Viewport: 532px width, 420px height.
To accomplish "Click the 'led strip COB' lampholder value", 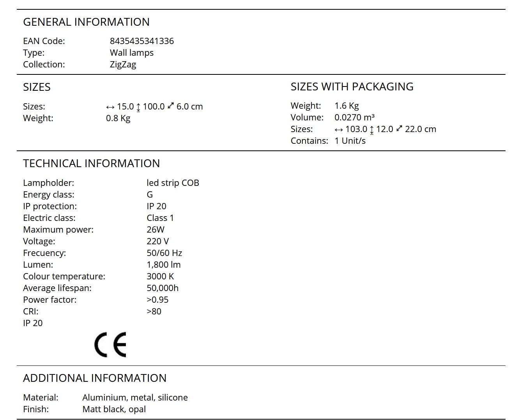I will (173, 183).
